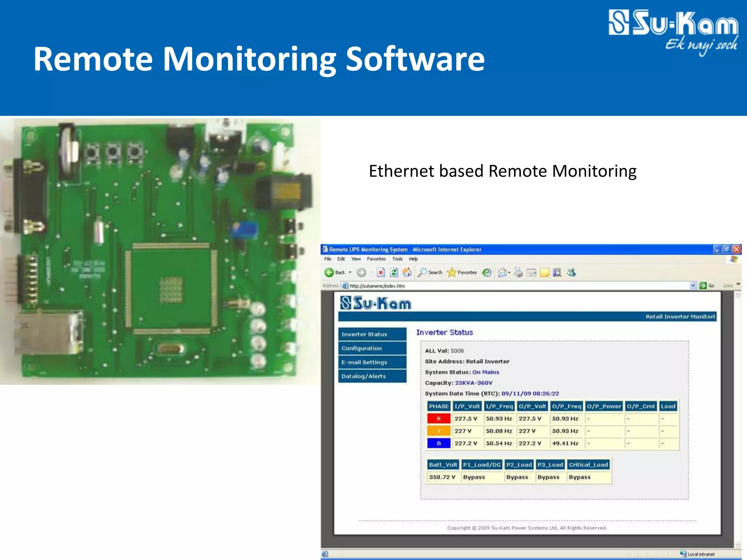Open the Inverter Status page link
747x560 pixels.
pos(372,334)
